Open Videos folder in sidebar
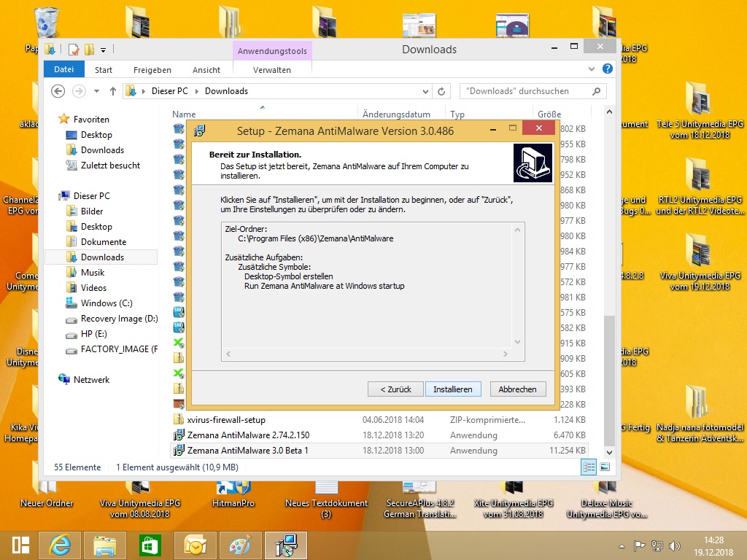The height and width of the screenshot is (560, 747). pos(93,287)
